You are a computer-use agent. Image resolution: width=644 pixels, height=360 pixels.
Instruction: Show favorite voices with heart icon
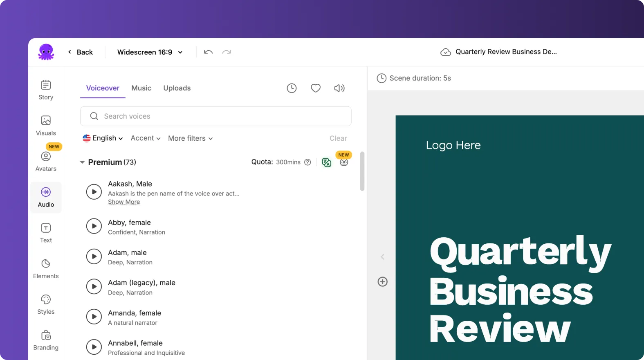coord(315,88)
